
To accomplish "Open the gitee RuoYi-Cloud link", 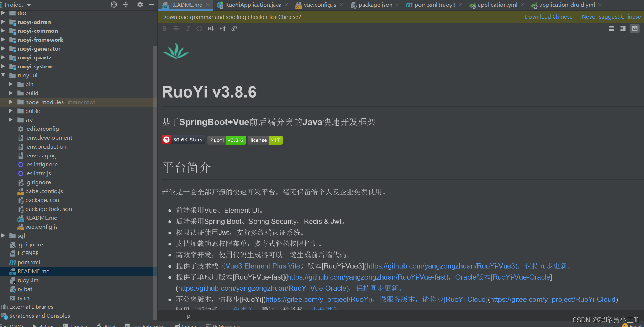I will point(553,299).
